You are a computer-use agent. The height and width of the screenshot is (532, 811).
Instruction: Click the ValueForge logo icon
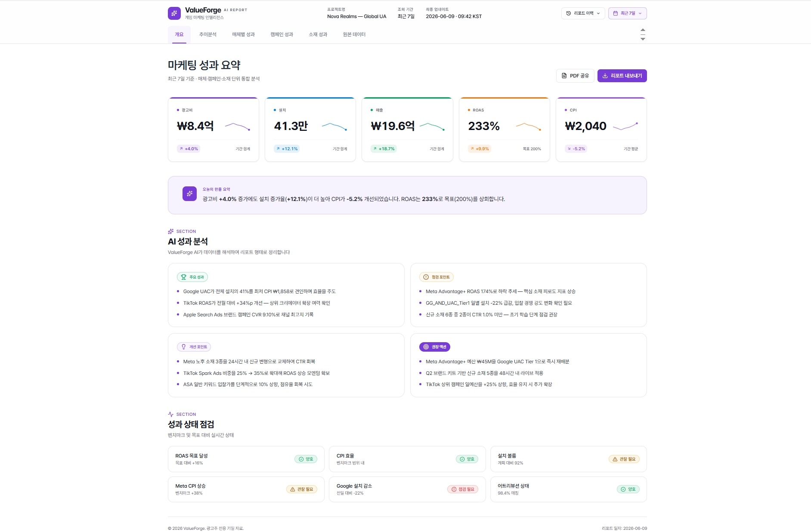[174, 13]
